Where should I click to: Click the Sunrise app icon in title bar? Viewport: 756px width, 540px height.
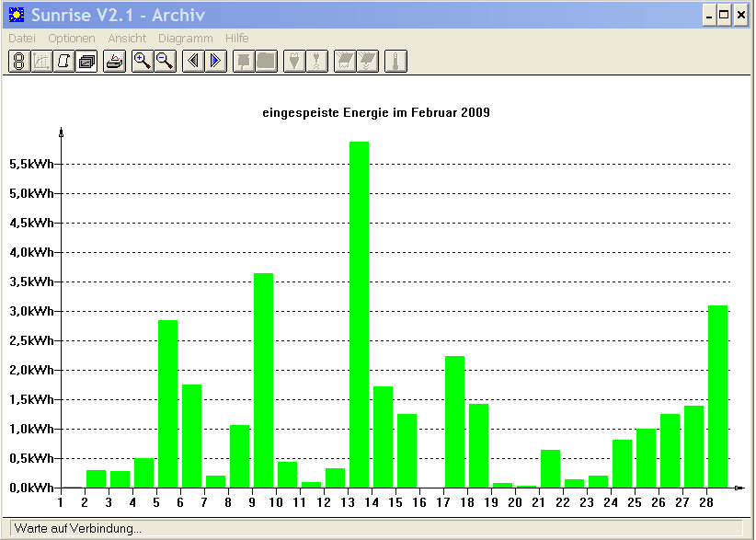[17, 15]
